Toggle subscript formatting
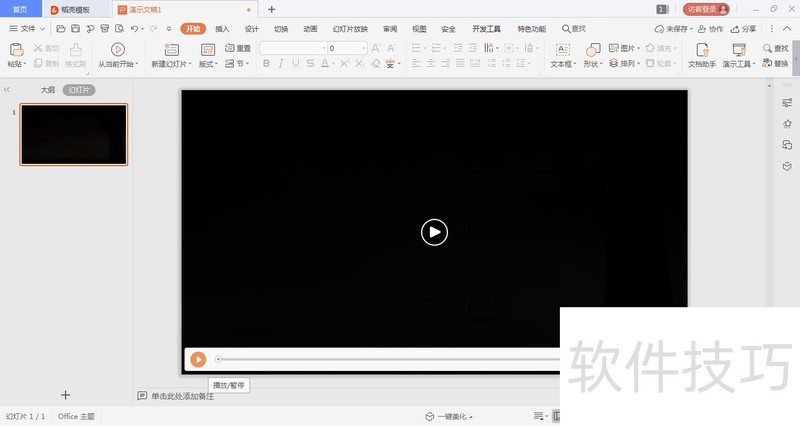800x426 pixels. point(360,63)
